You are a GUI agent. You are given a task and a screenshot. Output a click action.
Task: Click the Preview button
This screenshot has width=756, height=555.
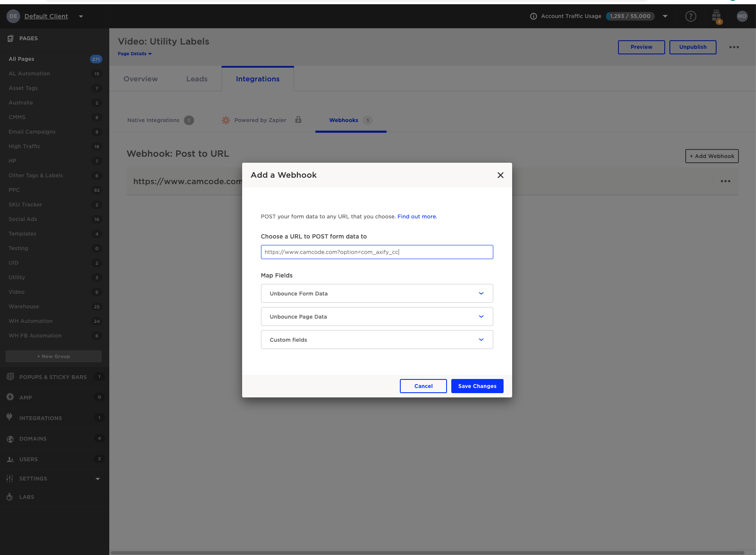641,47
